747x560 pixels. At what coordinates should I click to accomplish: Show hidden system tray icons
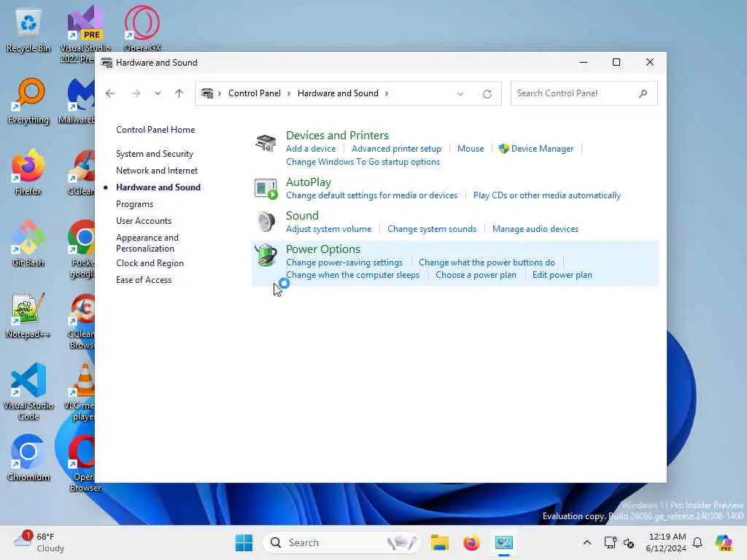tap(587, 542)
